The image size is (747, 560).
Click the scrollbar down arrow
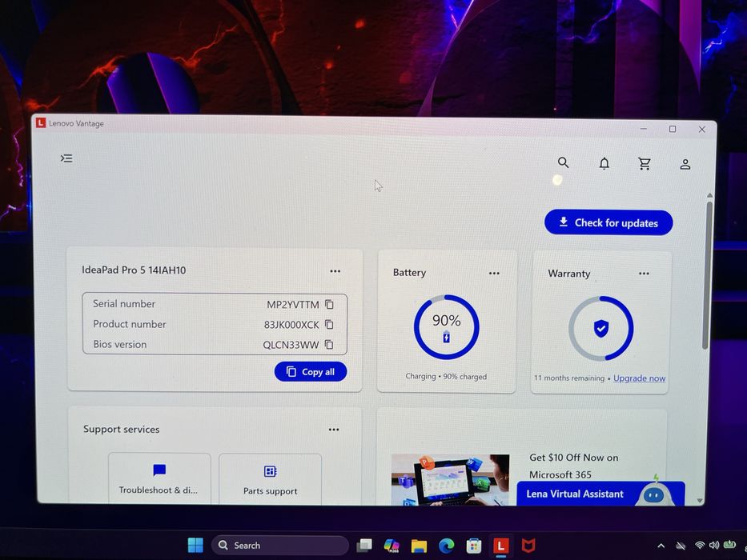point(700,501)
